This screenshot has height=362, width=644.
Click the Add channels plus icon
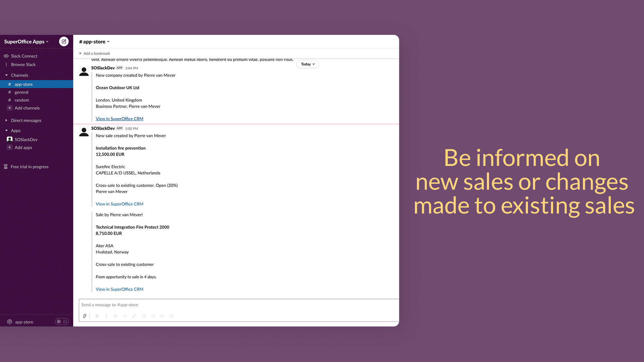(9, 108)
